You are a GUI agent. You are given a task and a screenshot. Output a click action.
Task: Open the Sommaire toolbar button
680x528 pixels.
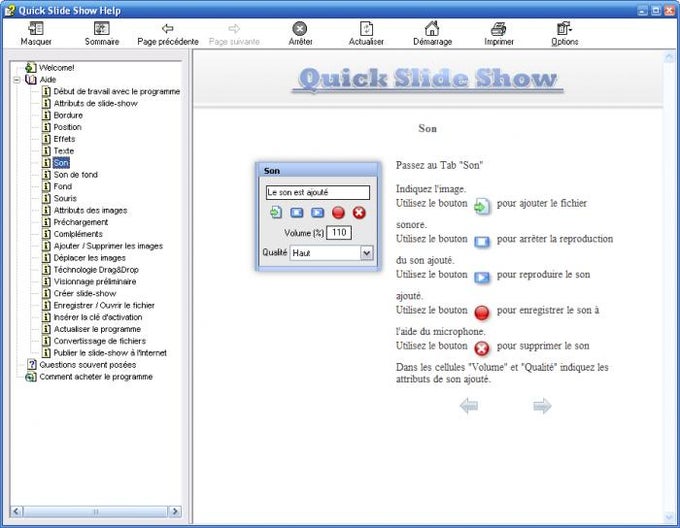click(x=101, y=34)
